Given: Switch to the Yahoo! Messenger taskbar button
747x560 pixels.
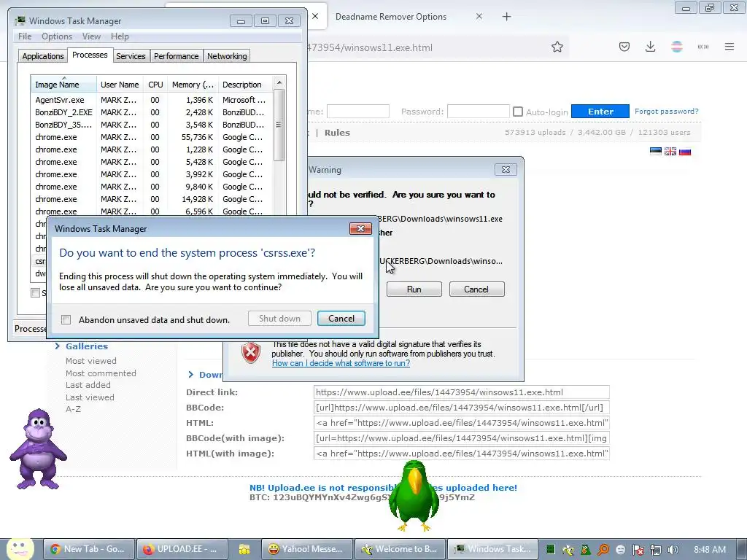Looking at the screenshot, I should [307, 549].
